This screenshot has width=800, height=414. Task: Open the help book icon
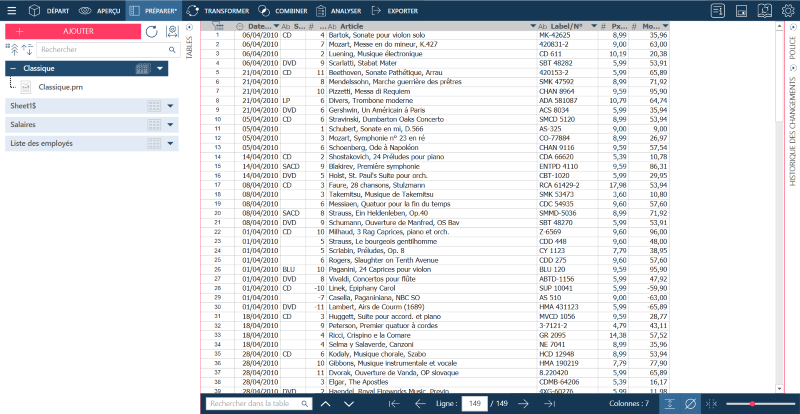point(765,10)
